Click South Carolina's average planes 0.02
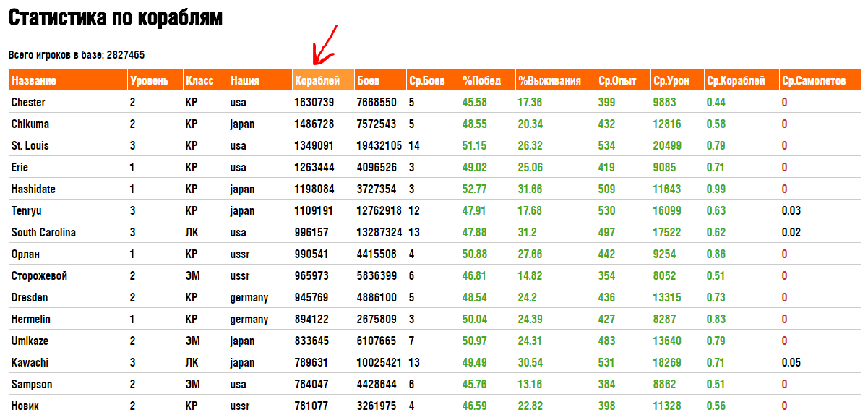This screenshot has width=868, height=415. click(791, 233)
